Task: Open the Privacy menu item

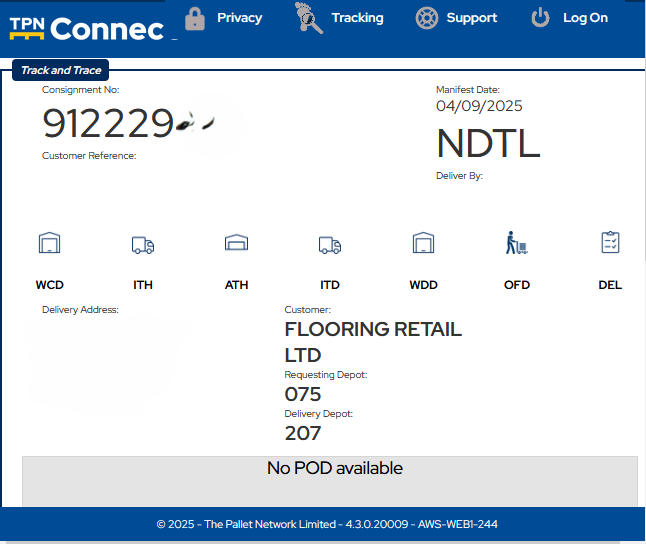Action: click(240, 18)
